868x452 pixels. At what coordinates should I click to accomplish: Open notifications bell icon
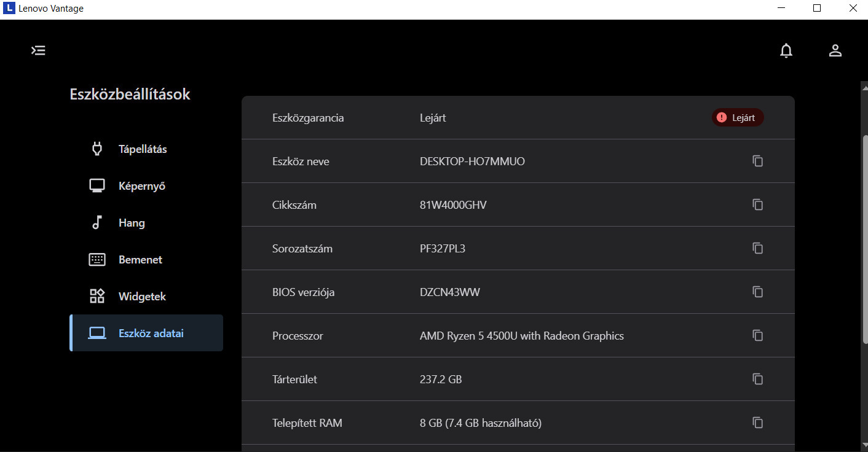tap(786, 51)
